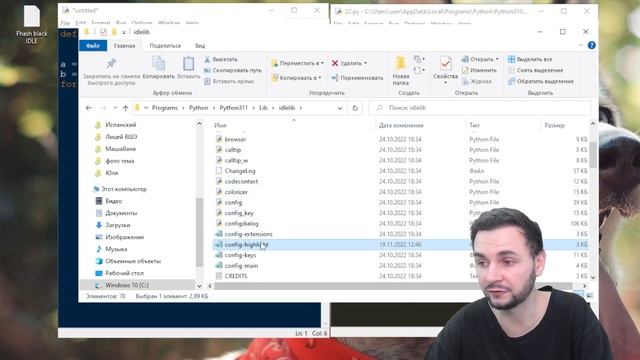Viewport: 640px width, 360px height.
Task: Click Python in the address path
Action: coord(198,108)
